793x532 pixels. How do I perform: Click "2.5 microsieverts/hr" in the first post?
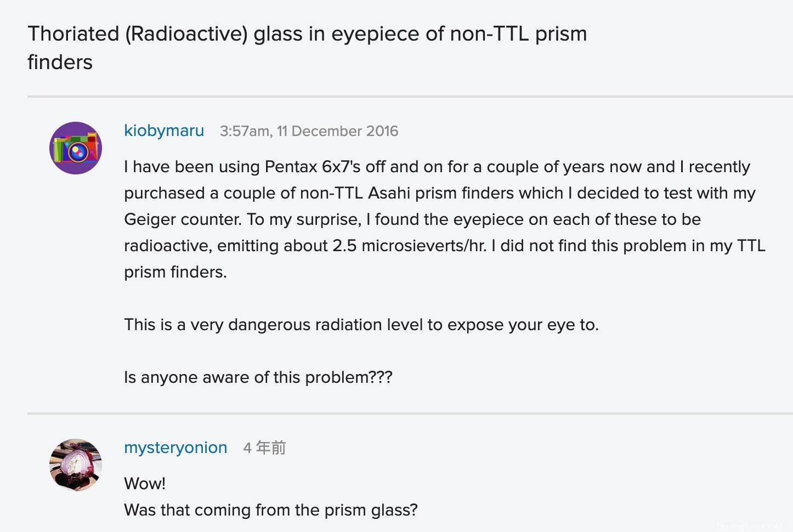[409, 246]
